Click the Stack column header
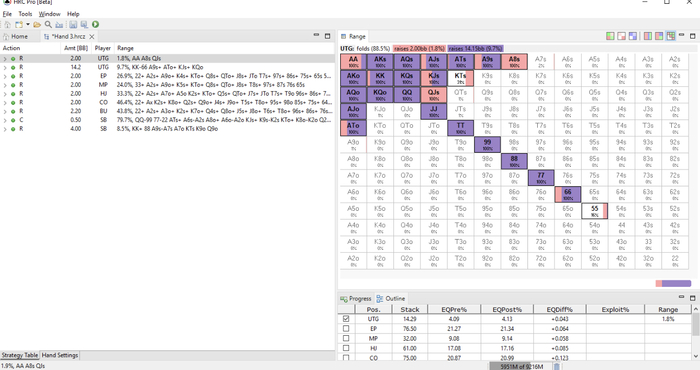 click(x=409, y=309)
